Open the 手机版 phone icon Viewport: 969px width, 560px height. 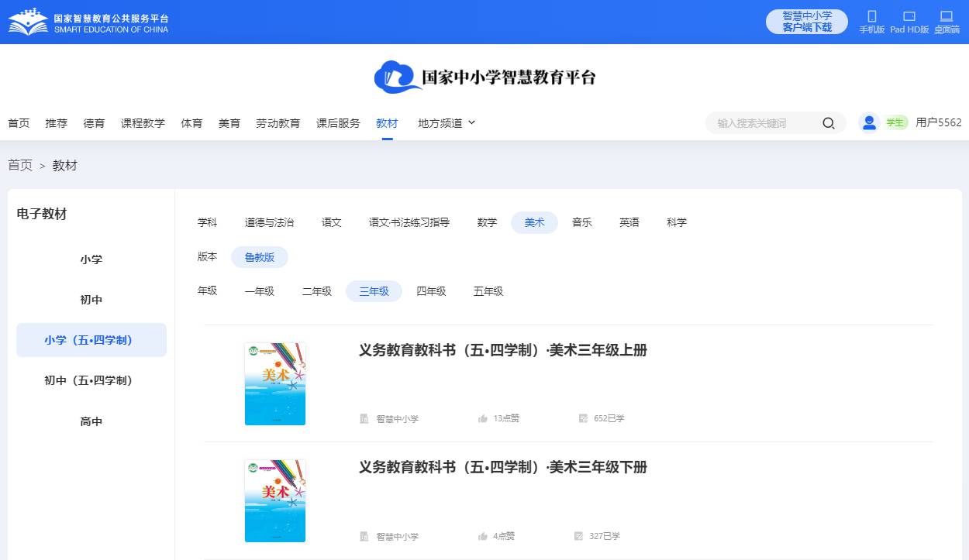[871, 16]
